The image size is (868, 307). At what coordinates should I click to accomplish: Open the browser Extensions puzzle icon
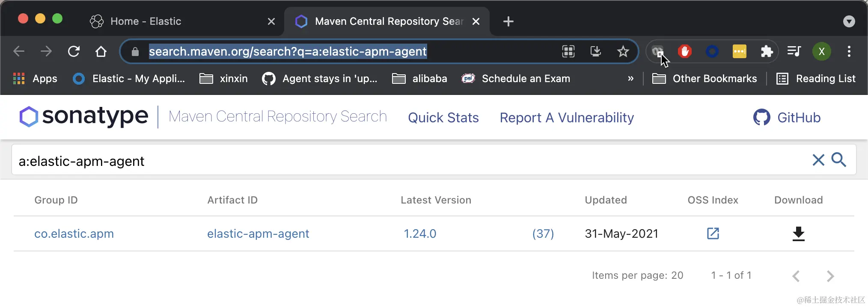[x=767, y=52]
